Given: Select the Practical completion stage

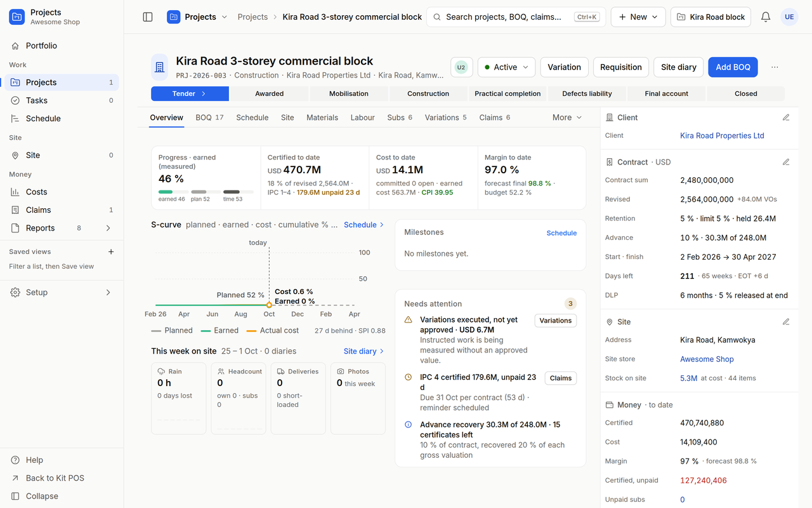Looking at the screenshot, I should [507, 94].
